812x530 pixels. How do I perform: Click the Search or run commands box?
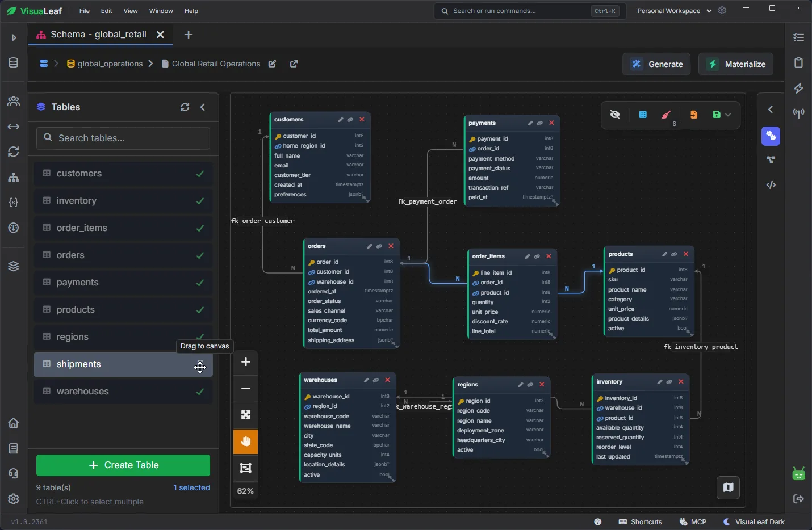(x=530, y=11)
